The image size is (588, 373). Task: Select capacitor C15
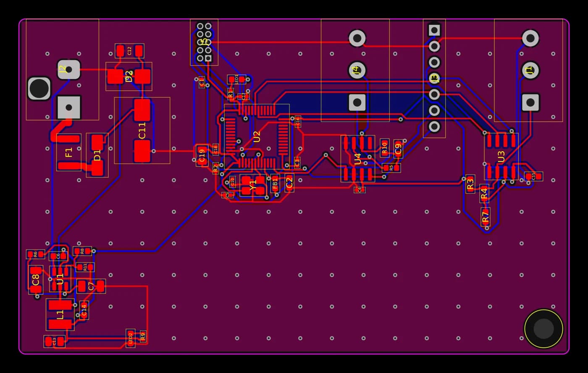pyautogui.click(x=533, y=176)
